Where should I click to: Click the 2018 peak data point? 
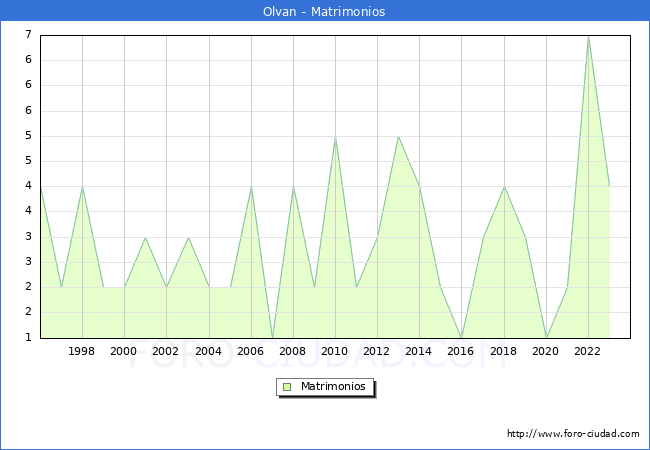[504, 187]
